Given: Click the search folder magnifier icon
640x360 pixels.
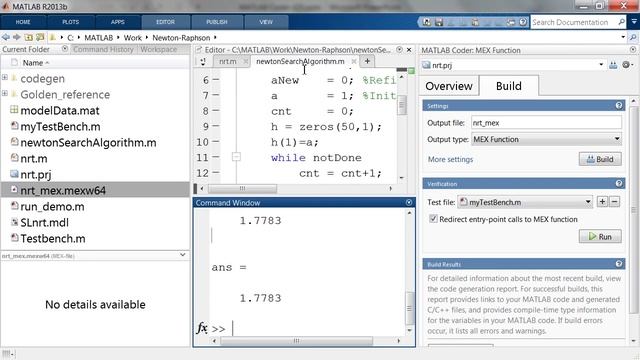Looking at the screenshot, I should (x=633, y=38).
